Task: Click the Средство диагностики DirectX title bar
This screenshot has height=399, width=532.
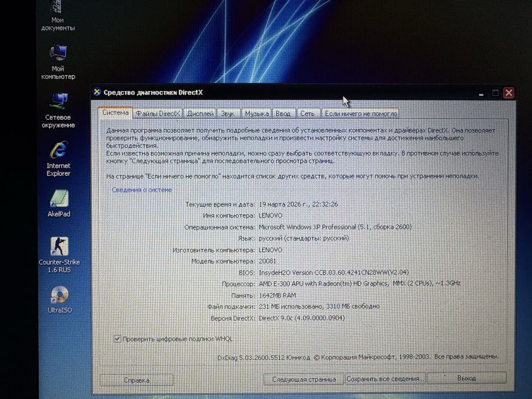Action: click(285, 92)
